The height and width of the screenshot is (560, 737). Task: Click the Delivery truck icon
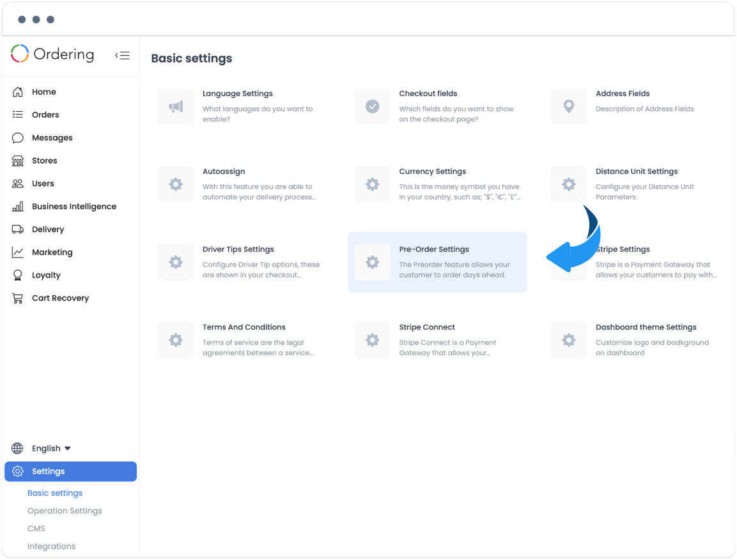tap(18, 229)
